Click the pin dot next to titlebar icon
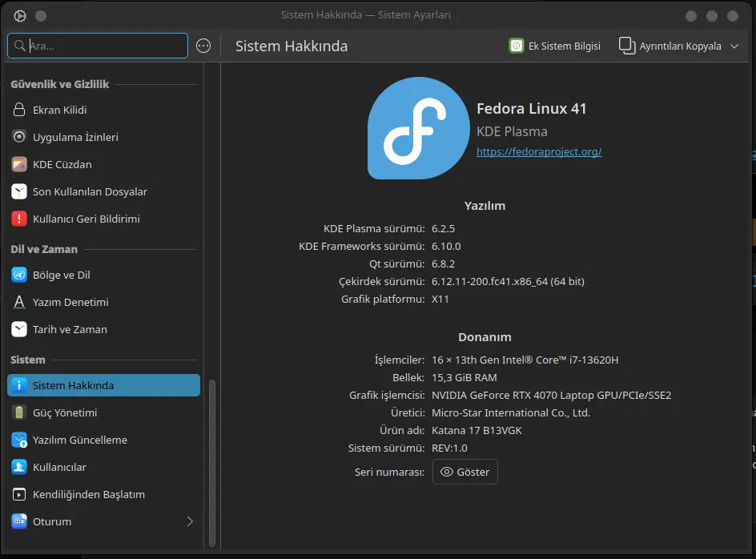Viewport: 756px width, 559px height. pyautogui.click(x=41, y=16)
